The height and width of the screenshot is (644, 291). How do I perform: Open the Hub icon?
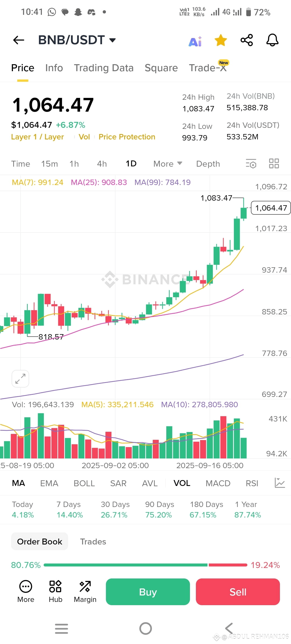pos(56,592)
